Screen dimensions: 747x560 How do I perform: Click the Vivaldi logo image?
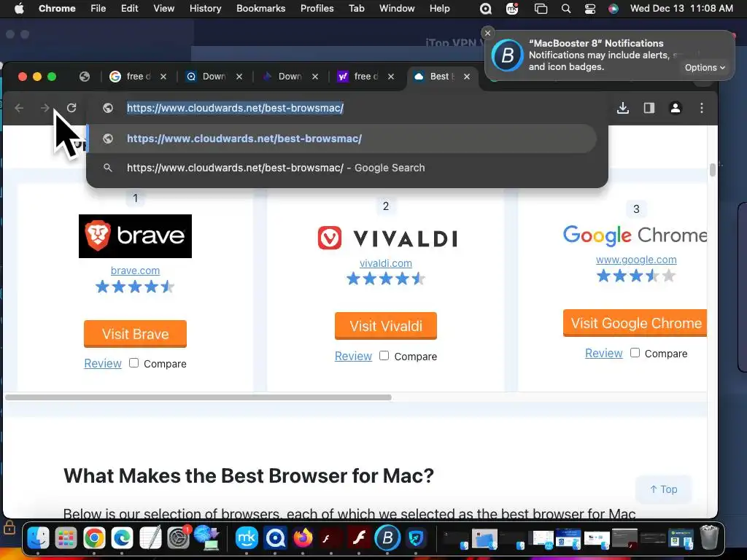(x=387, y=238)
